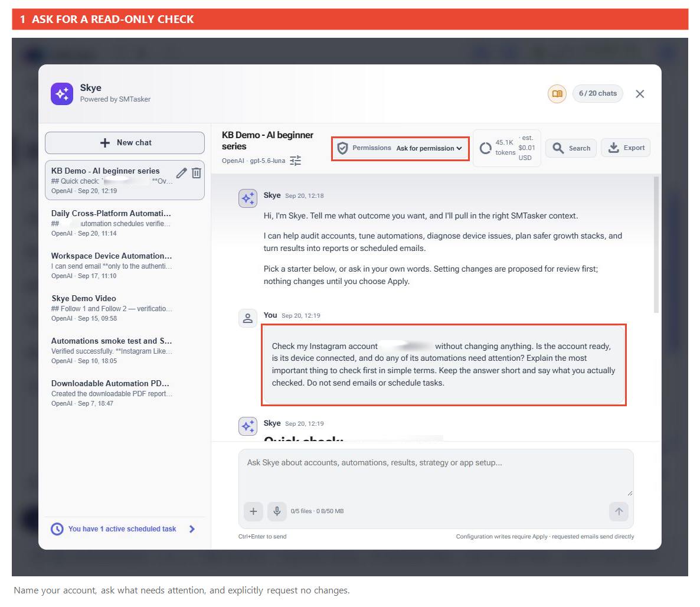Viewport: 700px width, 607px height.
Task: Click the scheduled task clock icon
Action: tap(57, 529)
